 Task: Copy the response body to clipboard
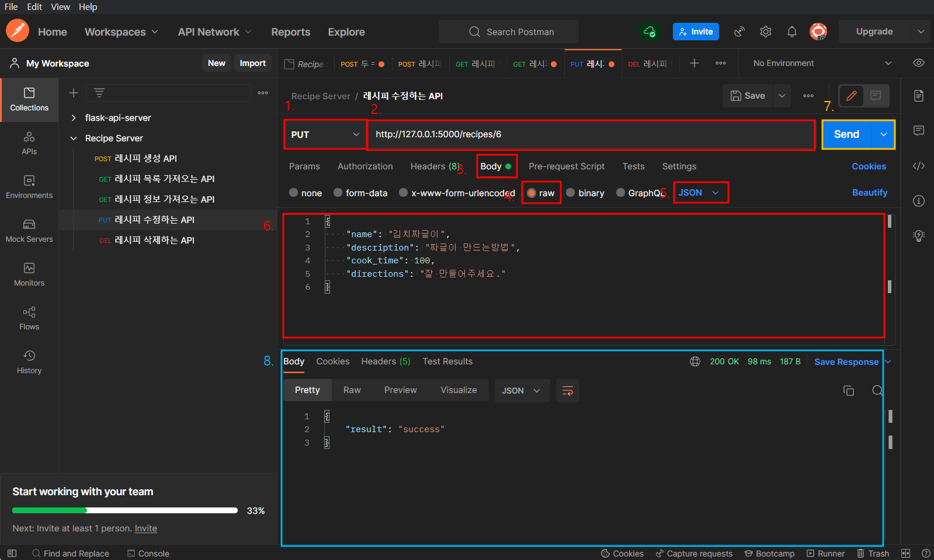(x=849, y=391)
